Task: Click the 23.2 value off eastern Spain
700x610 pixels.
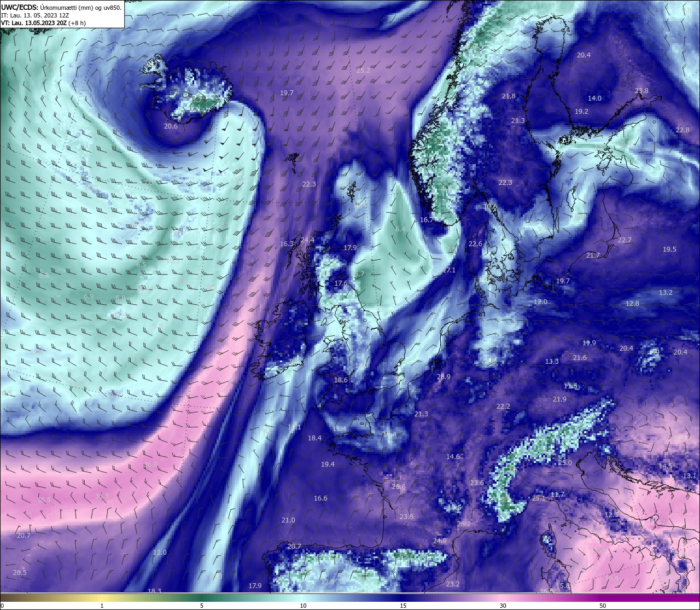Action: [x=453, y=584]
